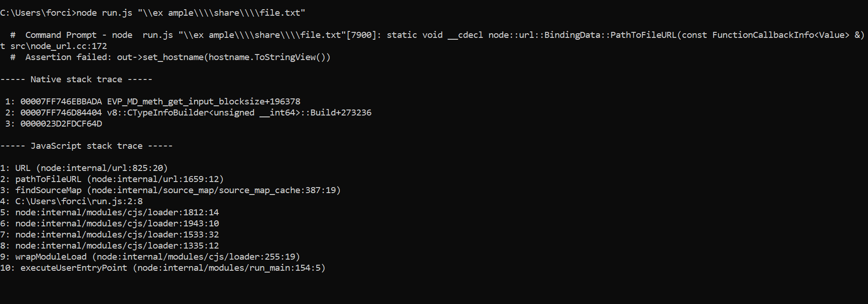This screenshot has width=868, height=304.
Task: Click the address 0000023D2FDCF64D in native frame 3
Action: click(61, 124)
